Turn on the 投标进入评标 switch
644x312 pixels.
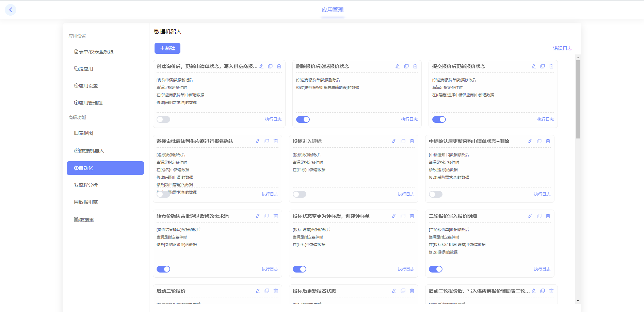pos(299,194)
